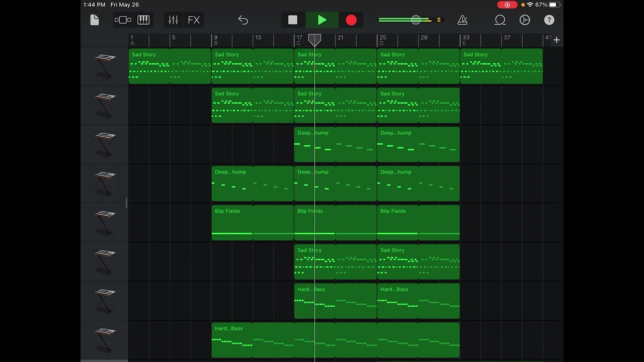The height and width of the screenshot is (362, 644).
Task: Stop playback
Action: [293, 20]
